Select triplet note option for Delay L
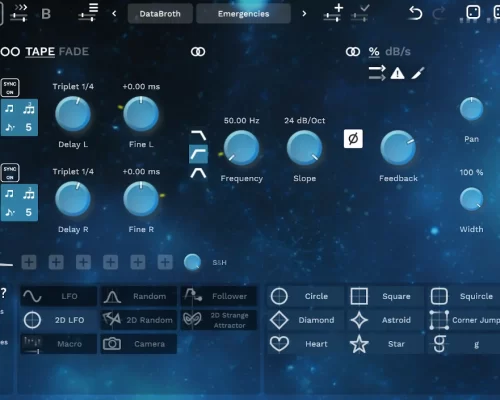This screenshot has height=400, width=500. point(29,109)
